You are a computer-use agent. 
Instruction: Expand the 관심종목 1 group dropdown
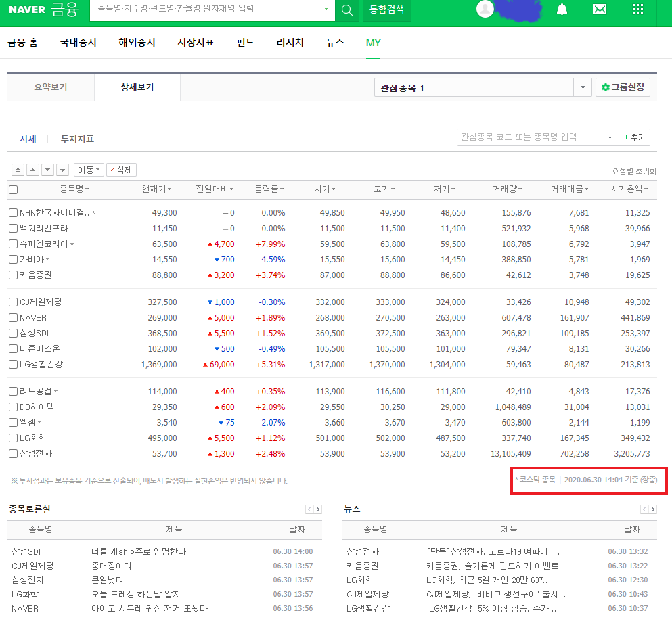point(583,88)
